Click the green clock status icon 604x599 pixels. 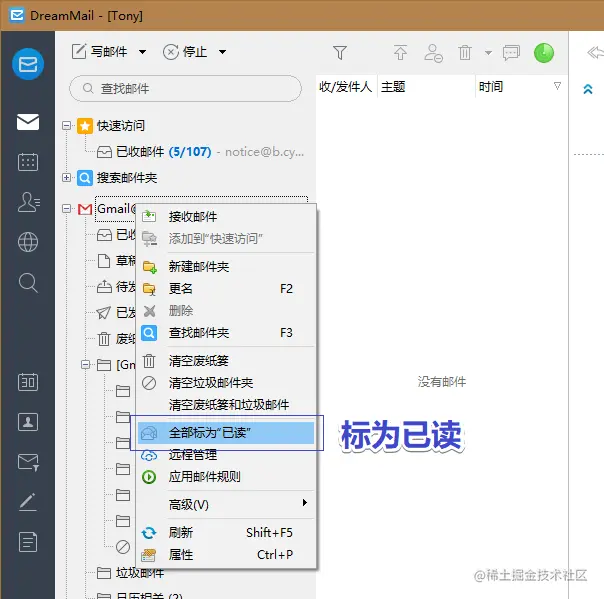tap(544, 53)
